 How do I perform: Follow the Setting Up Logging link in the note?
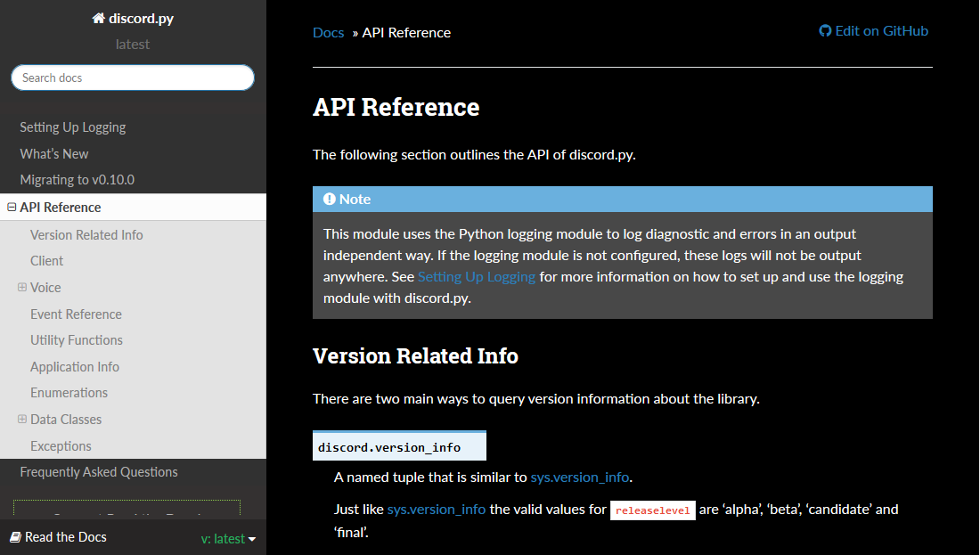coord(476,276)
